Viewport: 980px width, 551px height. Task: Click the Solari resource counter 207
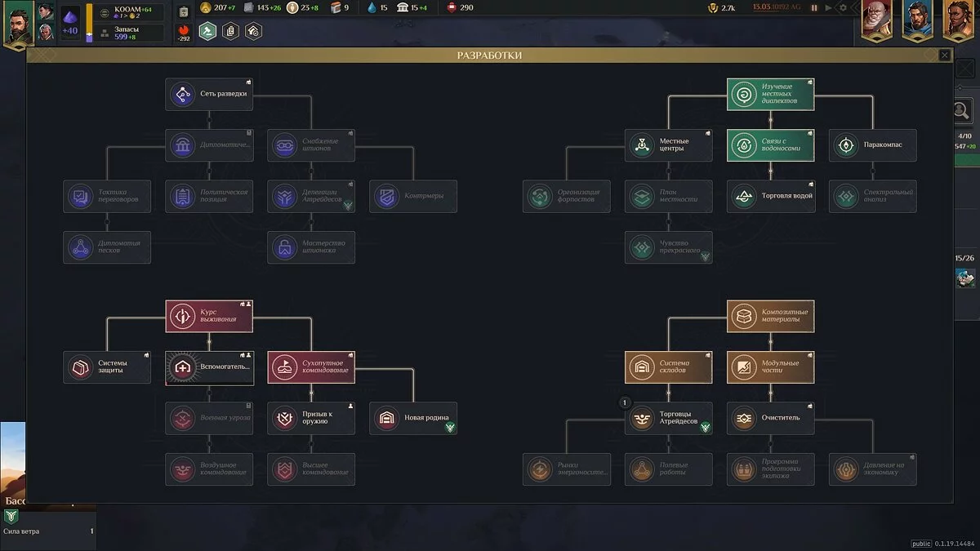pyautogui.click(x=218, y=8)
